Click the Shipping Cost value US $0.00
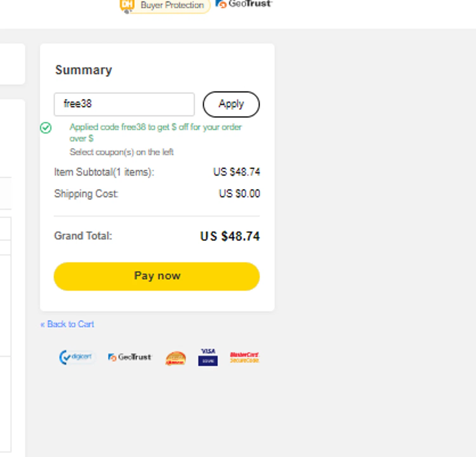This screenshot has height=457, width=476. pyautogui.click(x=239, y=193)
